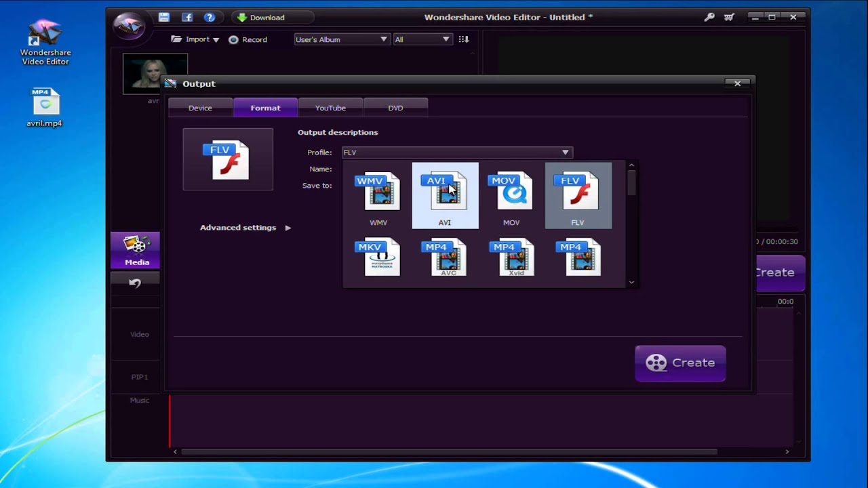
Task: Choose the MKV Matroska format
Action: 378,257
